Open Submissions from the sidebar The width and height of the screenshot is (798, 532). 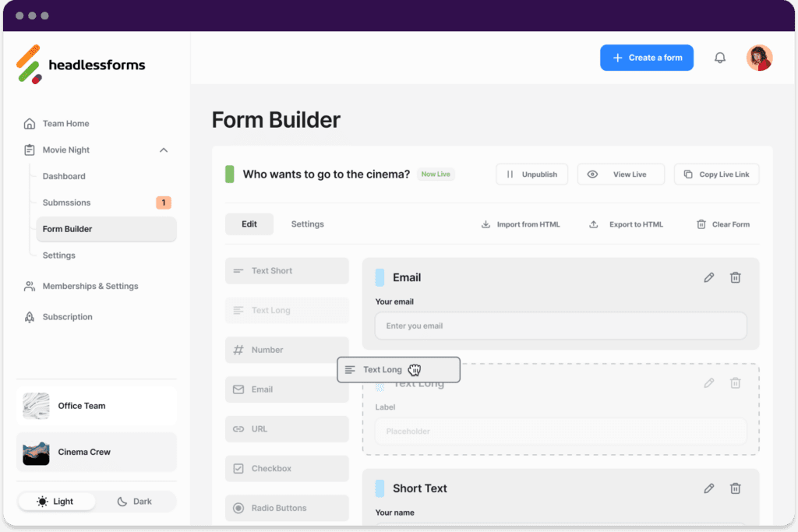coord(66,203)
